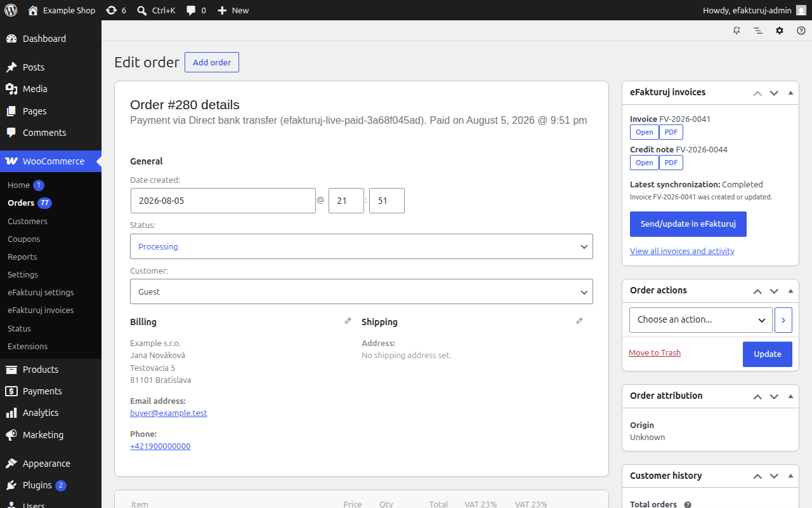Screen dimensions: 812x508
Task: Focus the Date created field
Action: pyautogui.click(x=223, y=201)
